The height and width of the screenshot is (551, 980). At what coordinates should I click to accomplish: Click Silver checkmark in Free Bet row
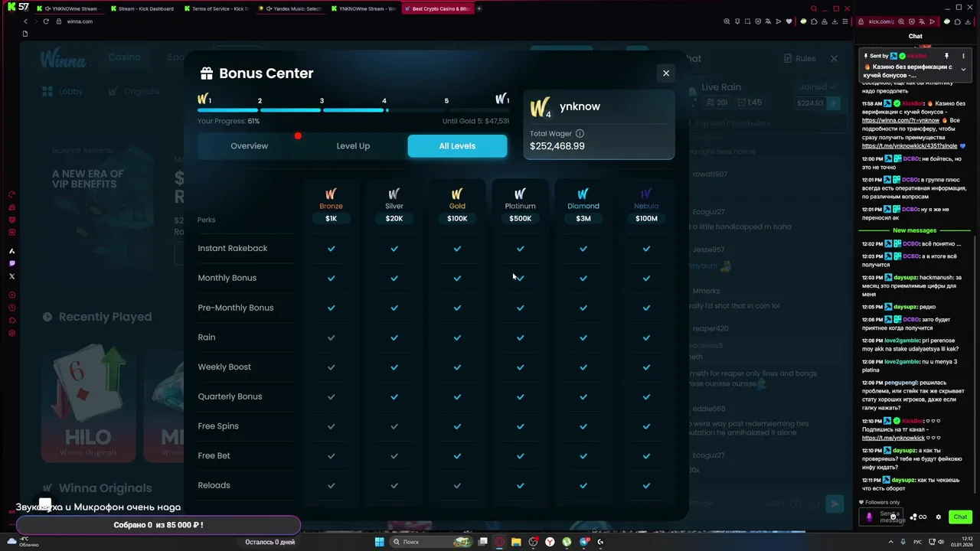coord(394,456)
